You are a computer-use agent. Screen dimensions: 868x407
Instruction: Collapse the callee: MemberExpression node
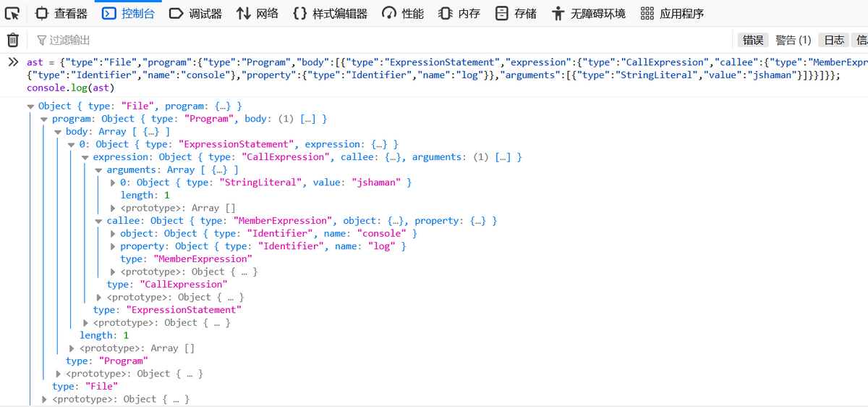click(99, 221)
